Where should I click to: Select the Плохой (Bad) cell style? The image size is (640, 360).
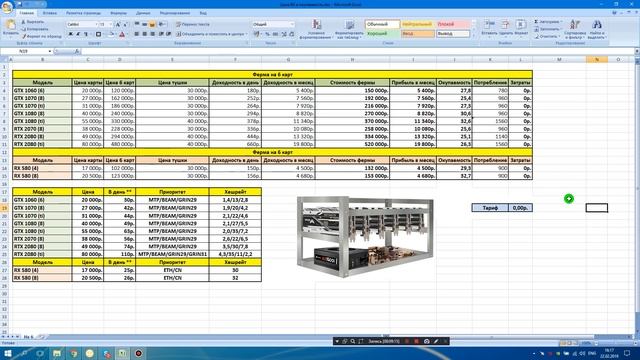[453, 24]
